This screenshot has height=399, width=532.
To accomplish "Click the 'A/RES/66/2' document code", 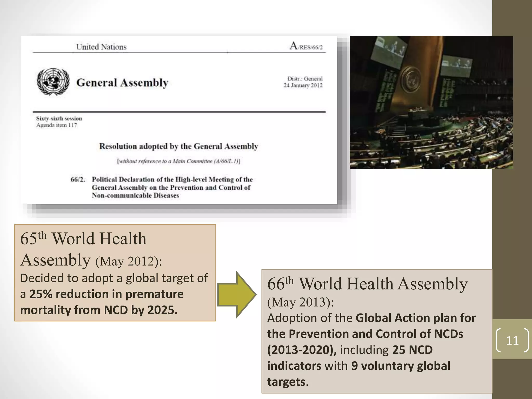I will (306, 46).
